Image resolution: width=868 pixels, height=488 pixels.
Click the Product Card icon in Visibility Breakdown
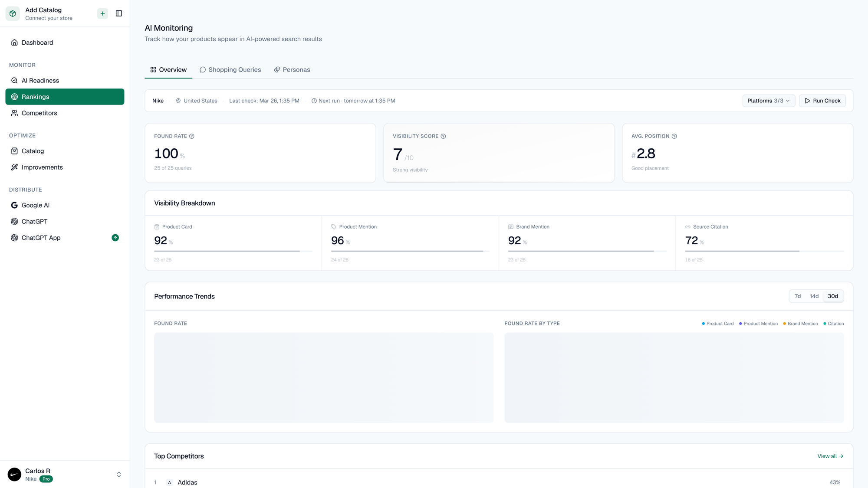[x=157, y=227]
